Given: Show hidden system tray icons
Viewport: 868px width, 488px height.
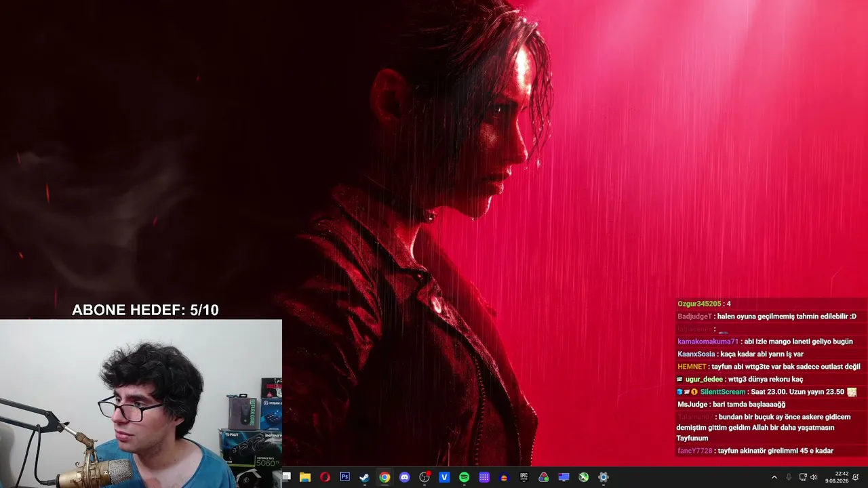Looking at the screenshot, I should (774, 477).
